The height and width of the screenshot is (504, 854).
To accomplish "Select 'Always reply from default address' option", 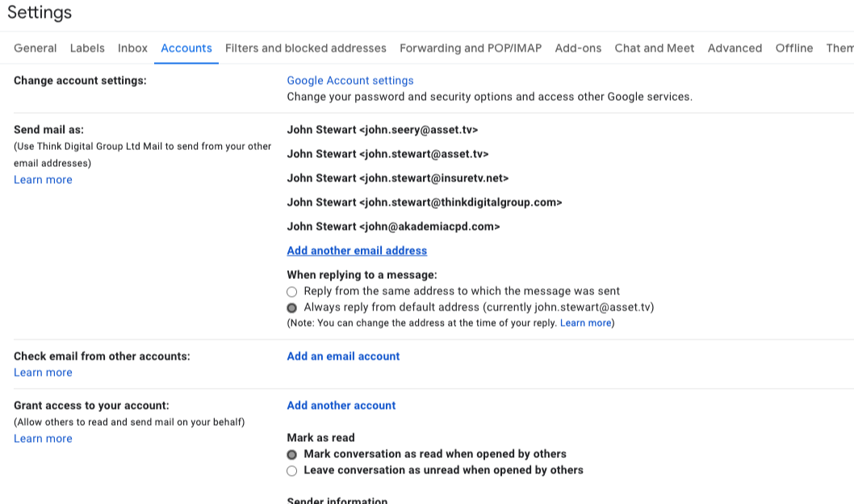I will 292,308.
